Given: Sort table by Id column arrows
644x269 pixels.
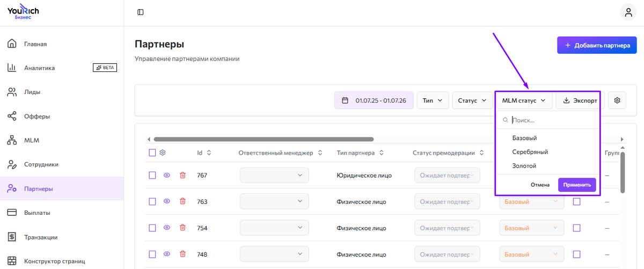Looking at the screenshot, I should click(x=209, y=153).
